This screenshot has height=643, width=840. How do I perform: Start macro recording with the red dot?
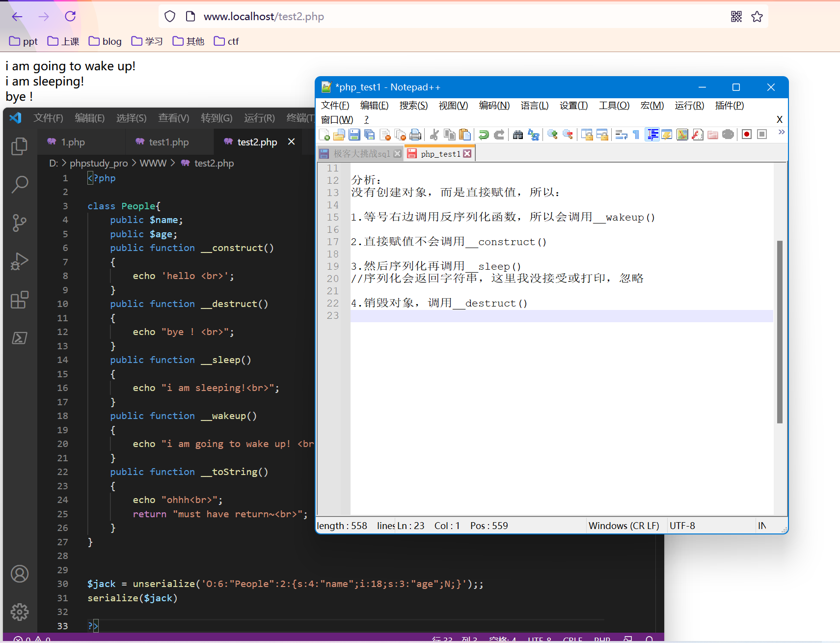point(747,135)
